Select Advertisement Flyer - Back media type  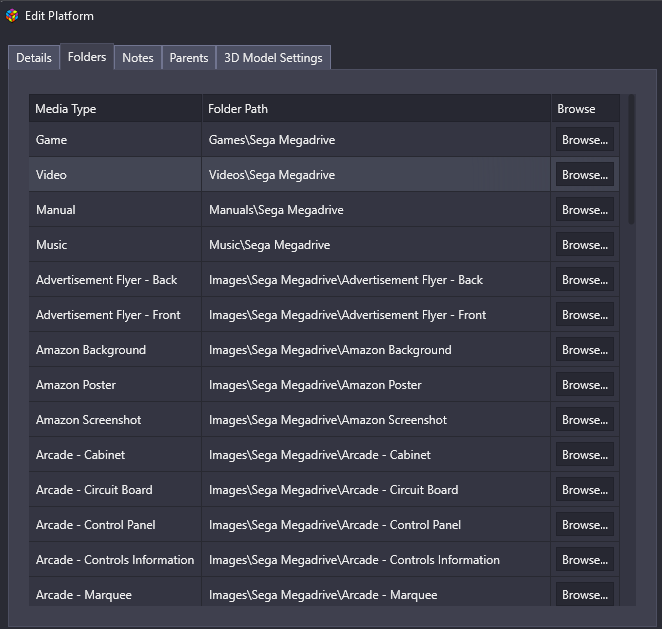[x=115, y=280]
